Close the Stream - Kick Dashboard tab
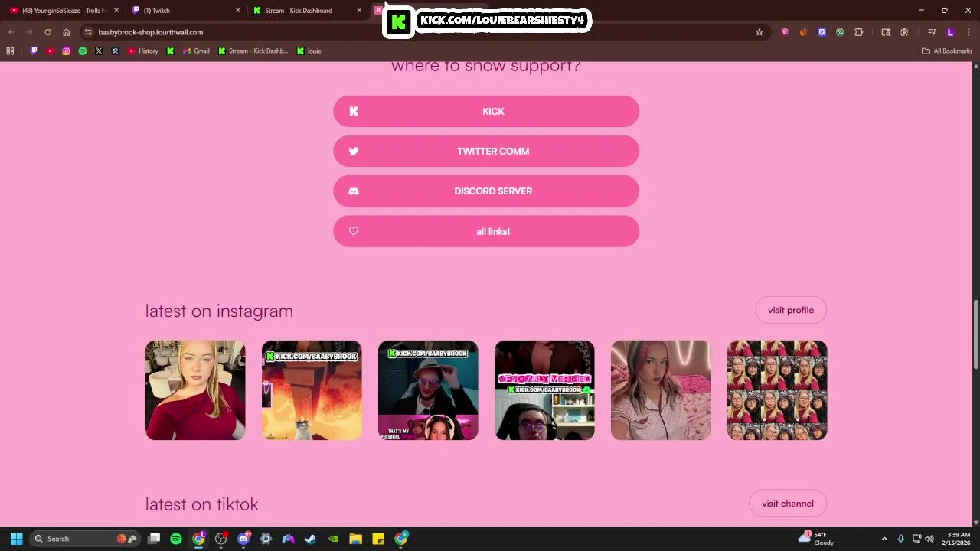Image resolution: width=980 pixels, height=551 pixels. tap(359, 11)
